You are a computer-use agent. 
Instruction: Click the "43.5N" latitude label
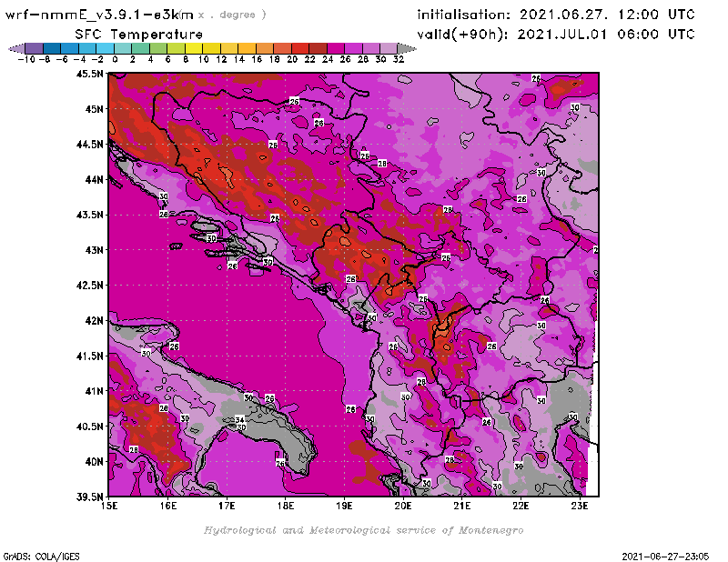click(89, 215)
